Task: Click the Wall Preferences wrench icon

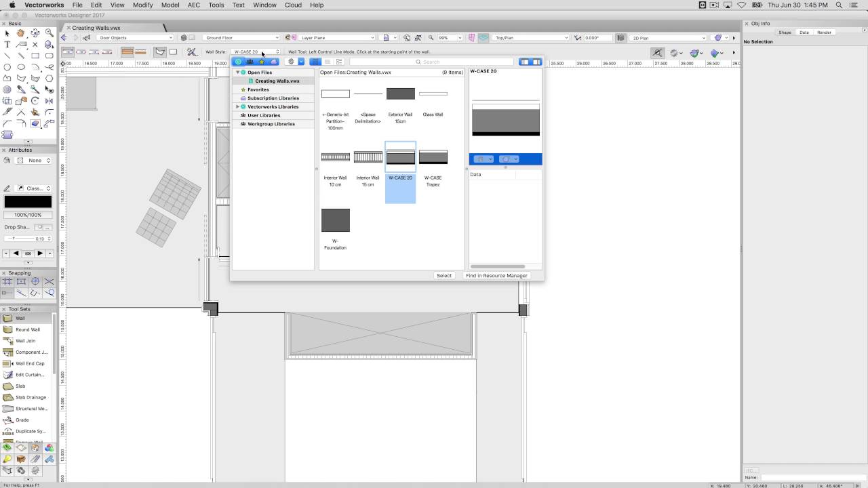Action: point(193,52)
